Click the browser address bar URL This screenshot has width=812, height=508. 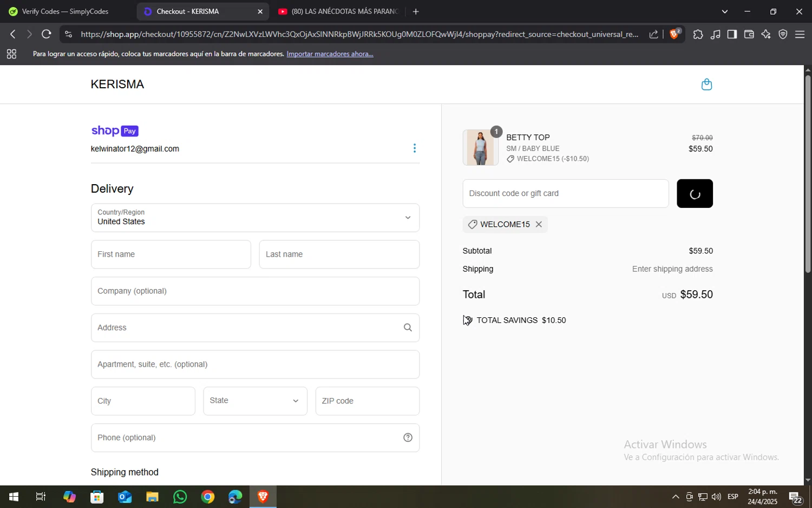click(x=359, y=34)
